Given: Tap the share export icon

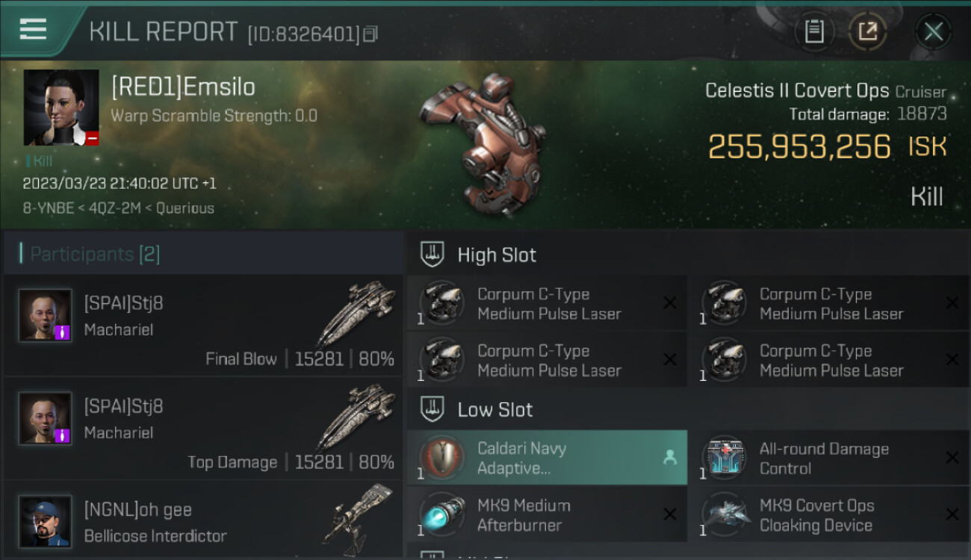Looking at the screenshot, I should (x=867, y=32).
